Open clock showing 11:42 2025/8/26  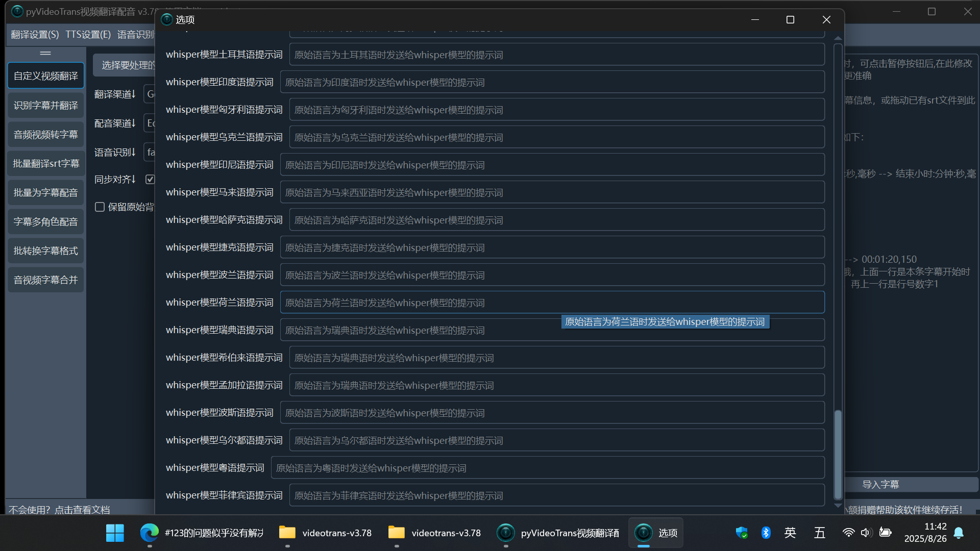pos(925,533)
